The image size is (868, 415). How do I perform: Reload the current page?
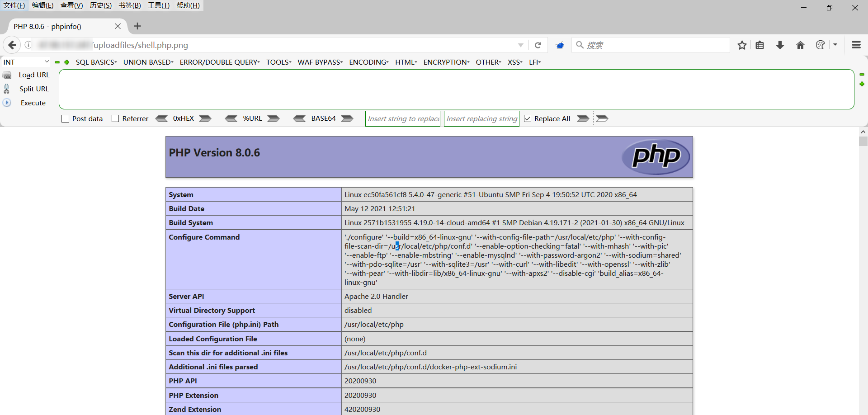point(538,45)
